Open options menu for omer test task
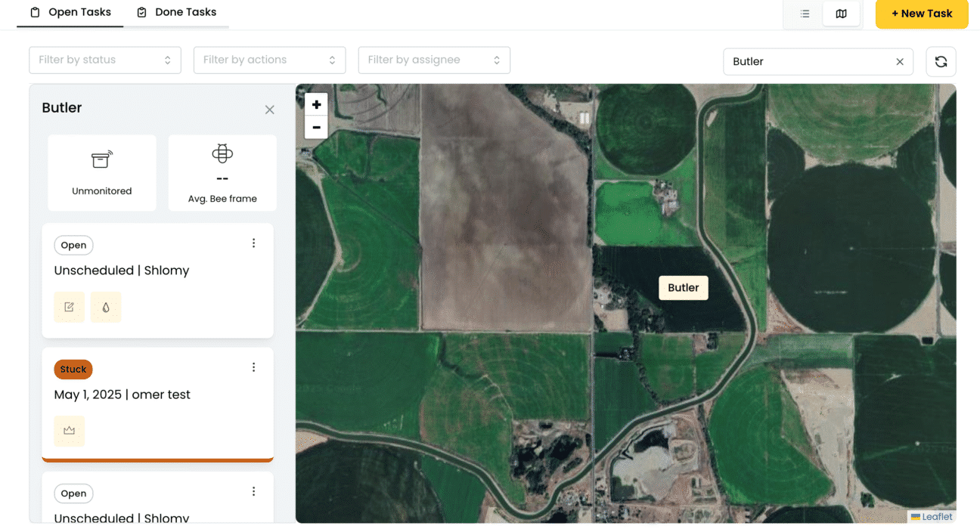This screenshot has height=529, width=980. [x=253, y=367]
